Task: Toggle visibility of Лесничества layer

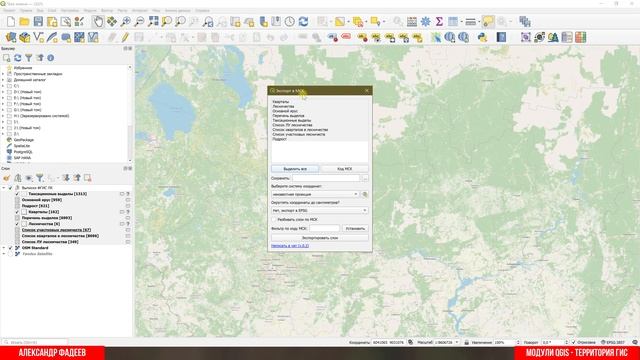Action: (x=17, y=224)
